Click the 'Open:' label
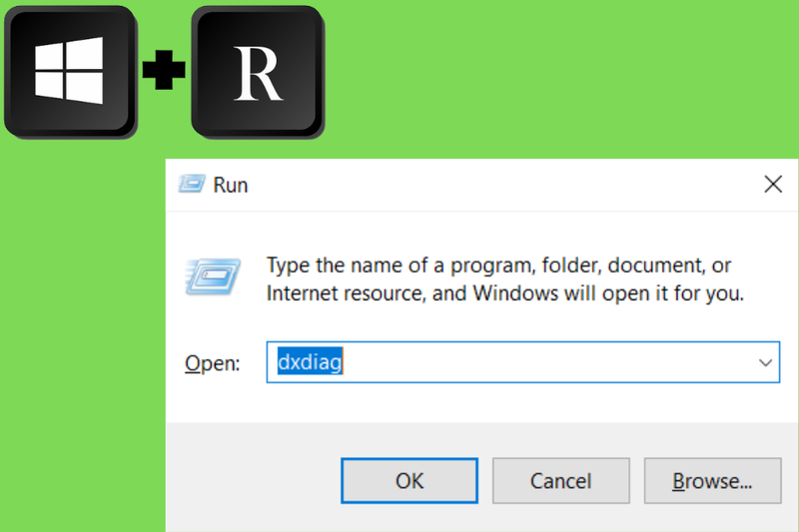 212,363
